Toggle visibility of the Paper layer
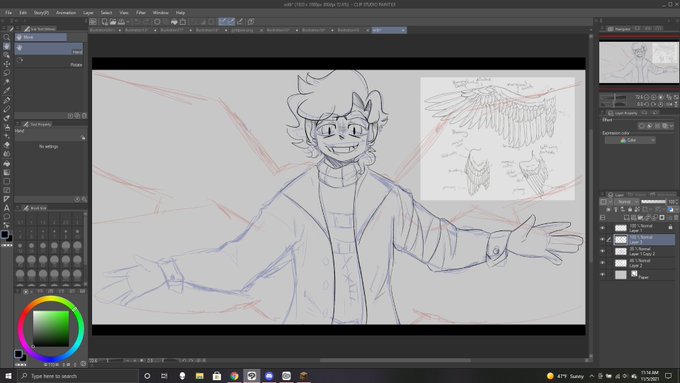The height and width of the screenshot is (383, 680). point(602,275)
